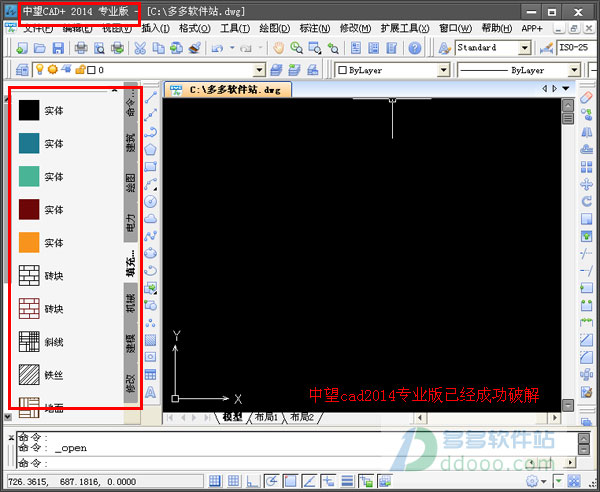Toggle Polar tracking in status bar
600x492 pixels.
[271, 481]
